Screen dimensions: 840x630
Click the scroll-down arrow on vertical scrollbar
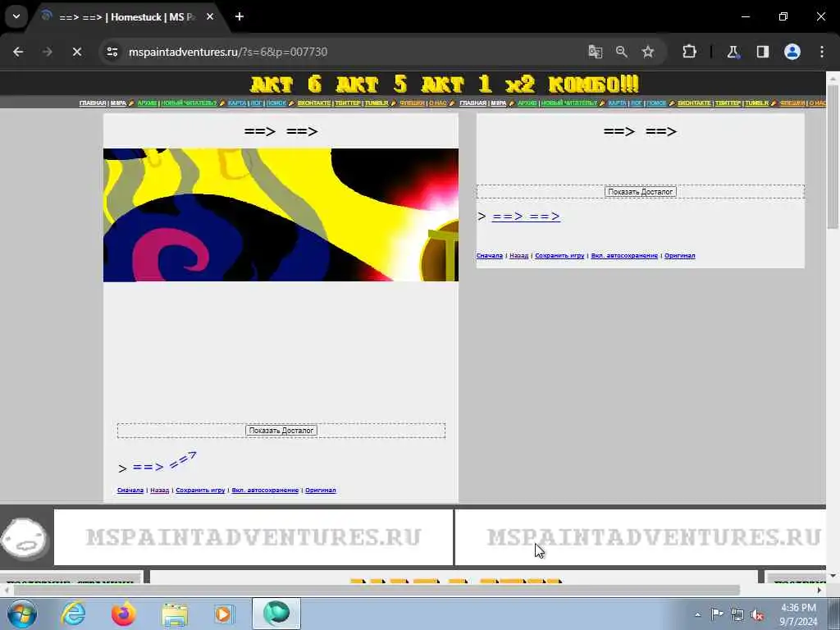point(833,576)
